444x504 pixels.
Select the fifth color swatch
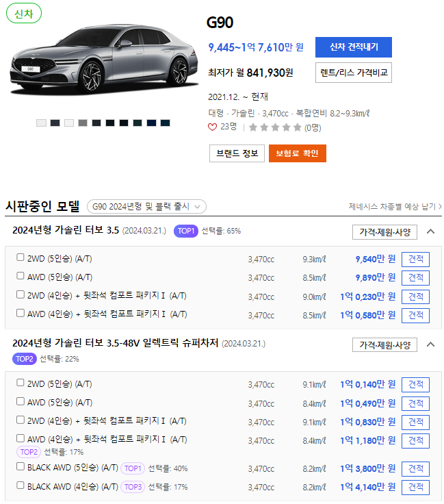(x=96, y=123)
